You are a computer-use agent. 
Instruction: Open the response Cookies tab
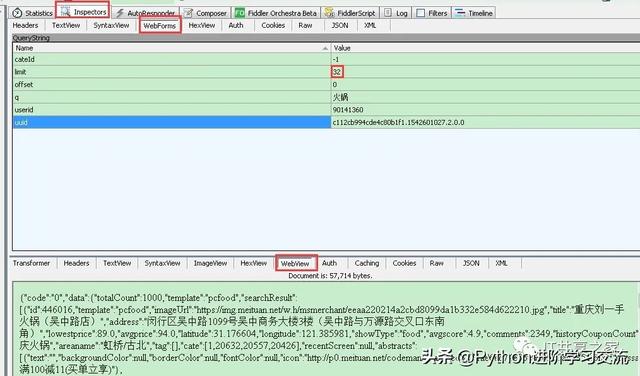pos(404,263)
